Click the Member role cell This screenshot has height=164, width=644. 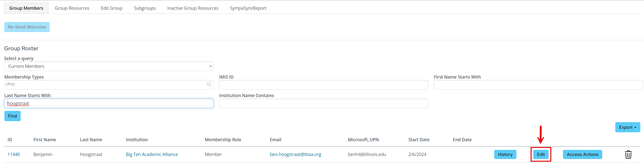(x=213, y=154)
